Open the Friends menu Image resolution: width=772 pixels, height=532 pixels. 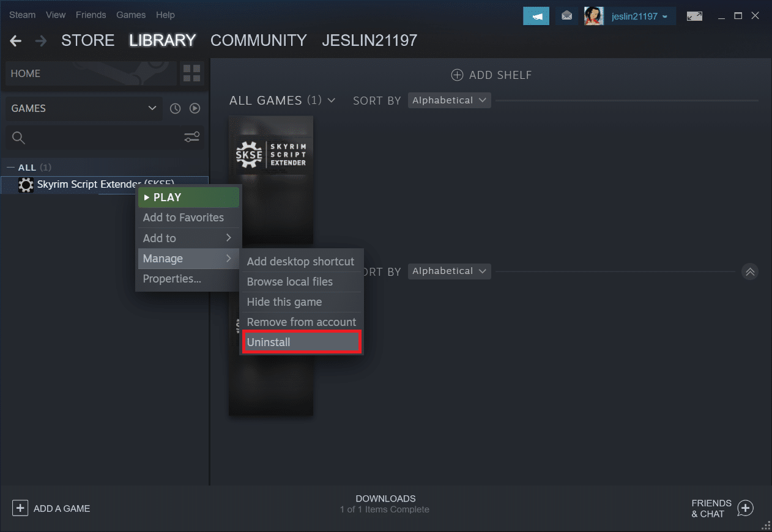(x=91, y=15)
